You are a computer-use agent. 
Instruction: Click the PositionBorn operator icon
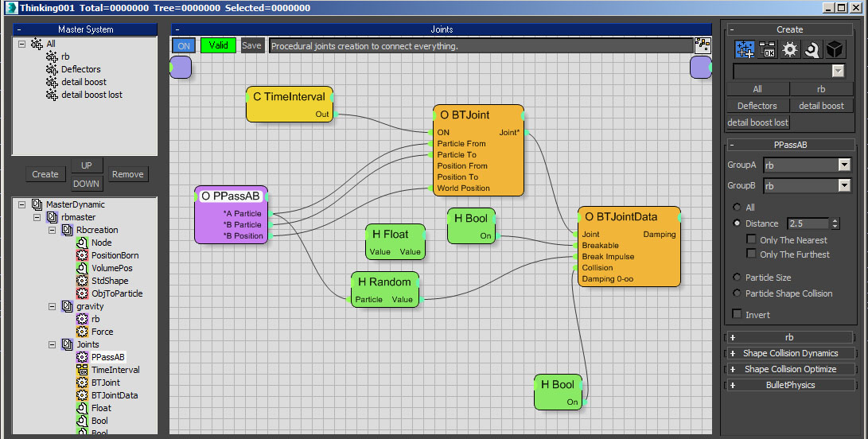coord(82,255)
